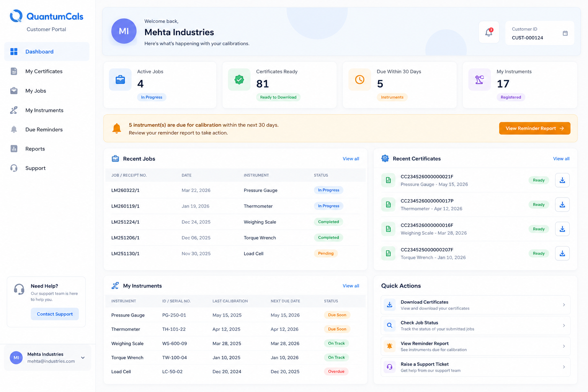588x392 pixels.
Task: Open Support in sidebar
Action: click(x=47, y=168)
